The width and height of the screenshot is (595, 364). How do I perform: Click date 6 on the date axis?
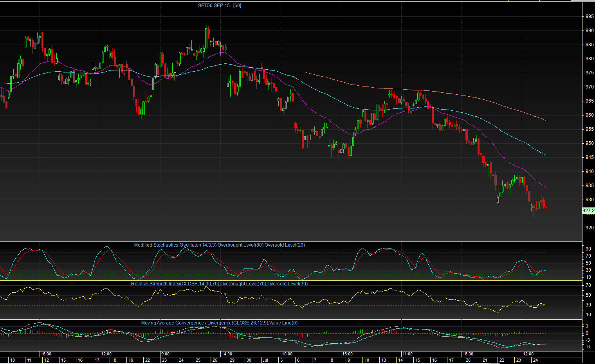[x=298, y=360]
